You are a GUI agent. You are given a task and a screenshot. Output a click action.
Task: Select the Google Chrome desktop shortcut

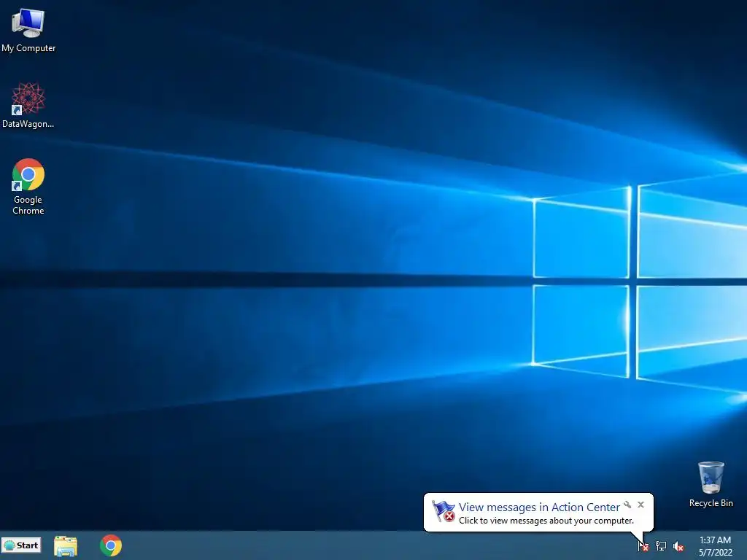pos(28,187)
